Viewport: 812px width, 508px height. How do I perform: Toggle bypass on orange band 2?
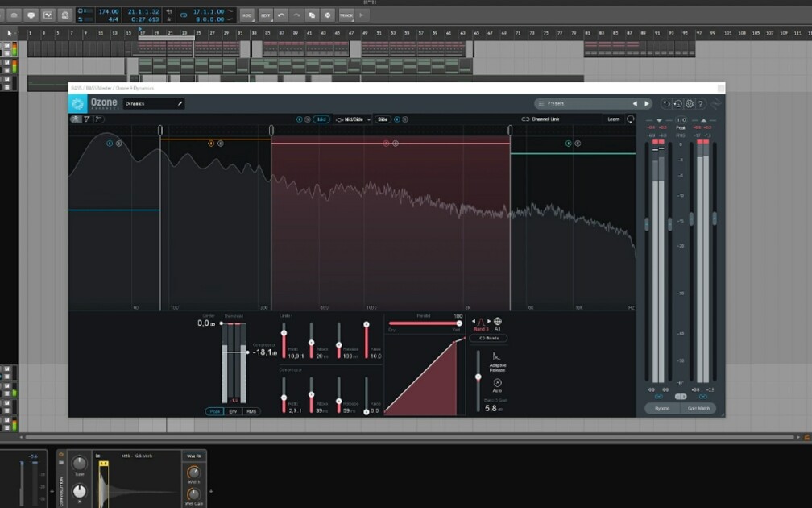211,143
